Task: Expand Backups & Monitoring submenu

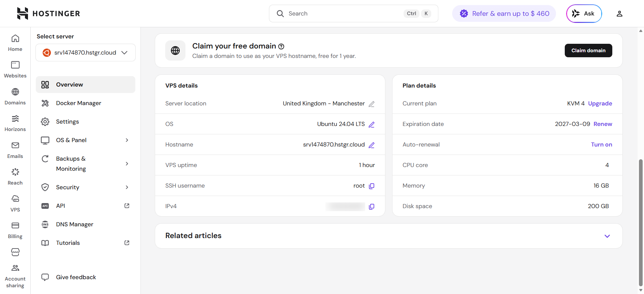Action: [127, 164]
